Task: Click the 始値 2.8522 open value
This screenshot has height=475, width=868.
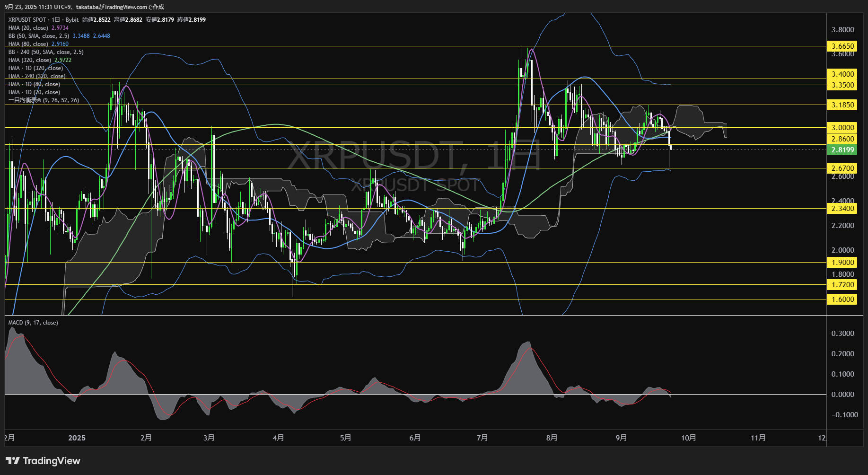Action: click(96, 20)
